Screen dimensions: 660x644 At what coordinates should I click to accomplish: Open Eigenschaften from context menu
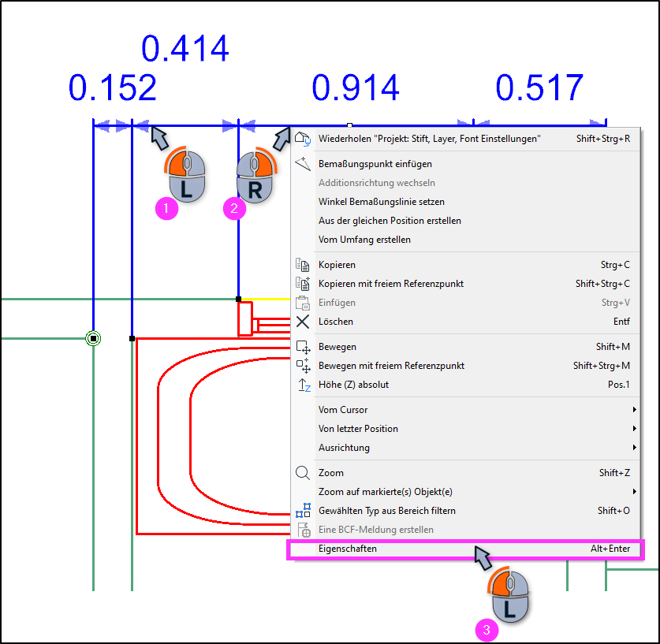point(465,549)
